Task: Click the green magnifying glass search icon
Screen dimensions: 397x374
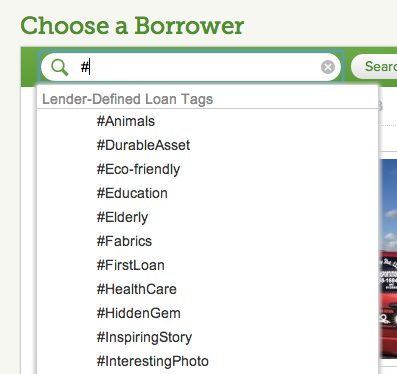Action: (x=60, y=67)
